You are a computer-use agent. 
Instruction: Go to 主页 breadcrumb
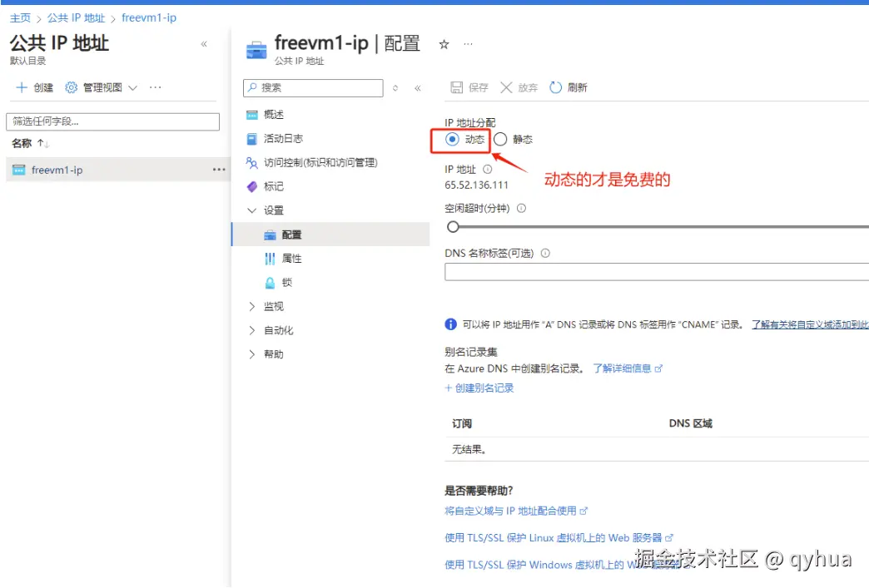21,17
